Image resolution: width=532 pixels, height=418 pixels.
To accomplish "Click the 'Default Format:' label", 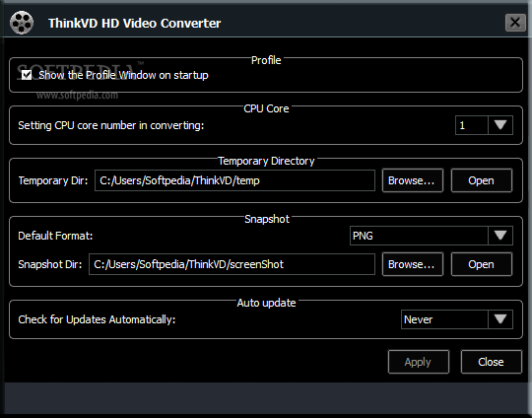I will (x=55, y=236).
